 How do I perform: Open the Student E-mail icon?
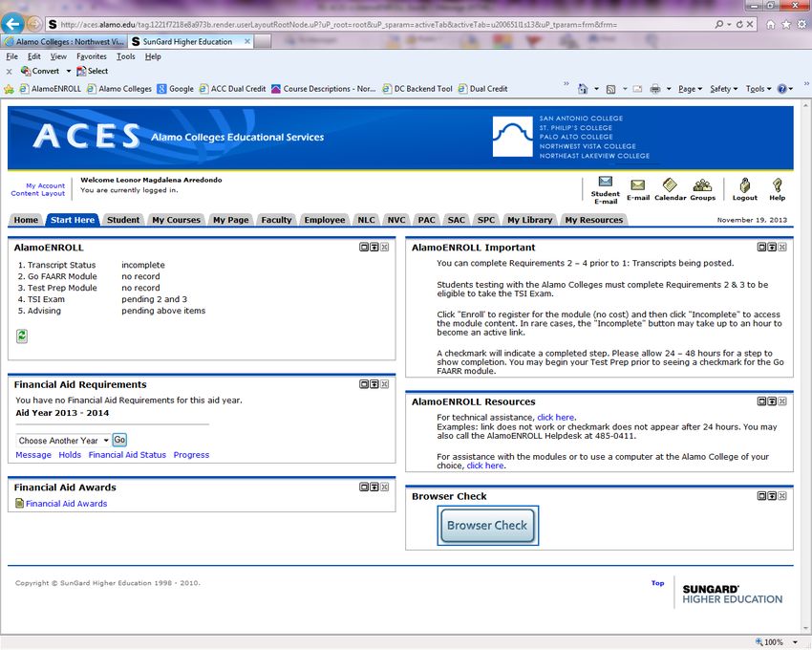tap(605, 182)
